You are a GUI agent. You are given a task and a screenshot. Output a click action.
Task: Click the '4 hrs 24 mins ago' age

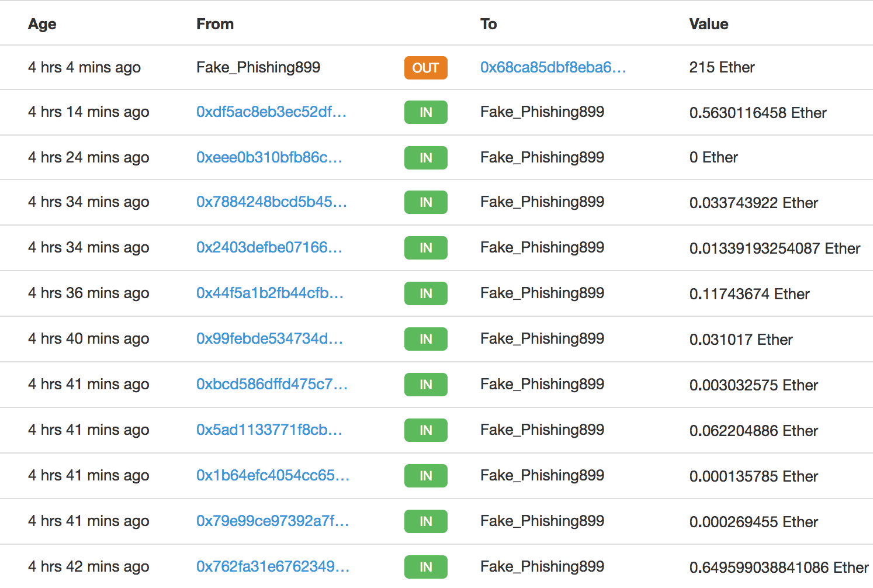click(89, 157)
